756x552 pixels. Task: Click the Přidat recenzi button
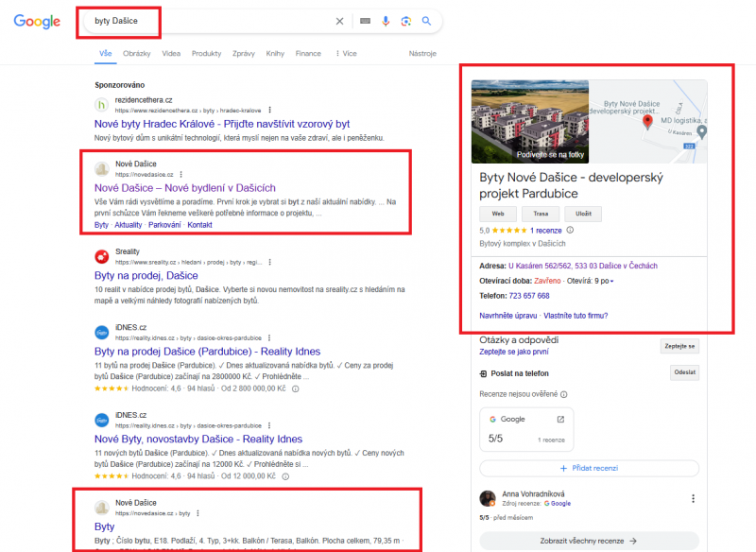tap(589, 468)
